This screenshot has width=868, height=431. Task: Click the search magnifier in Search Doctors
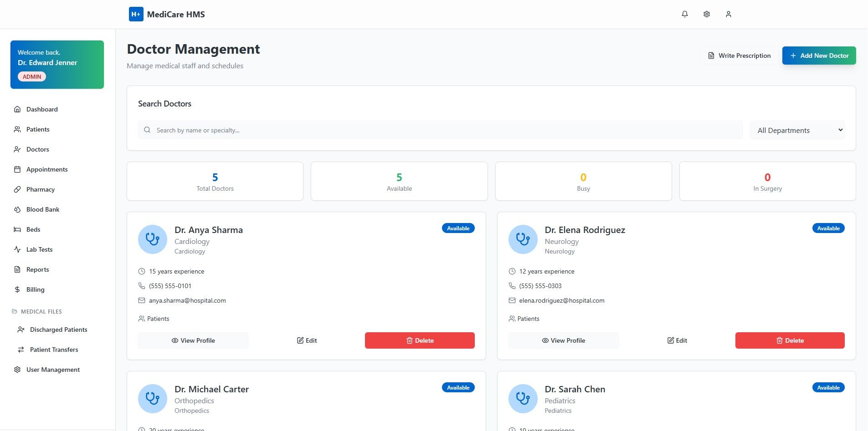coord(147,130)
